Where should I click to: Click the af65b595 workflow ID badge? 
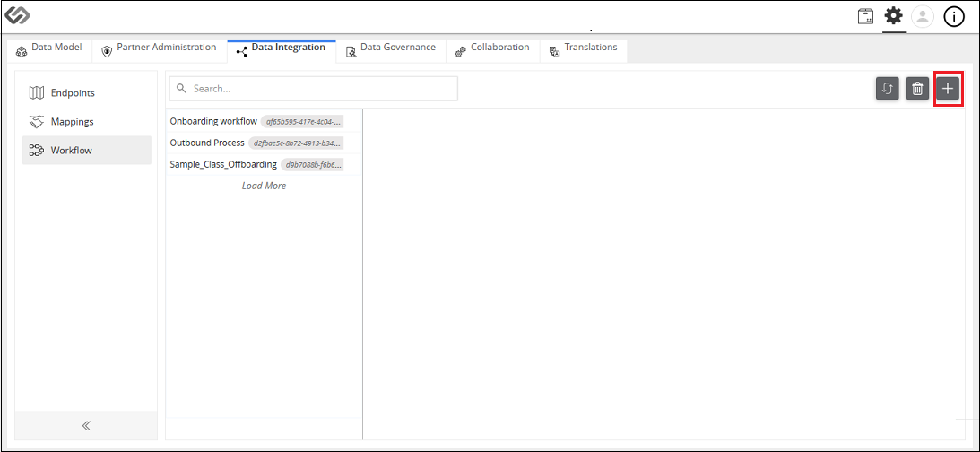pos(302,122)
